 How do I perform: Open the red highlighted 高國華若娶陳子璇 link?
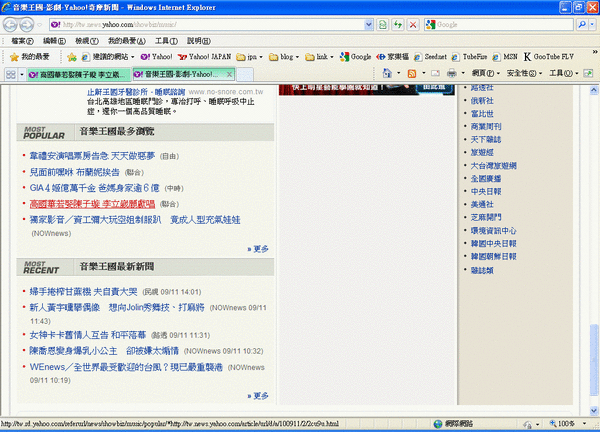(x=92, y=204)
